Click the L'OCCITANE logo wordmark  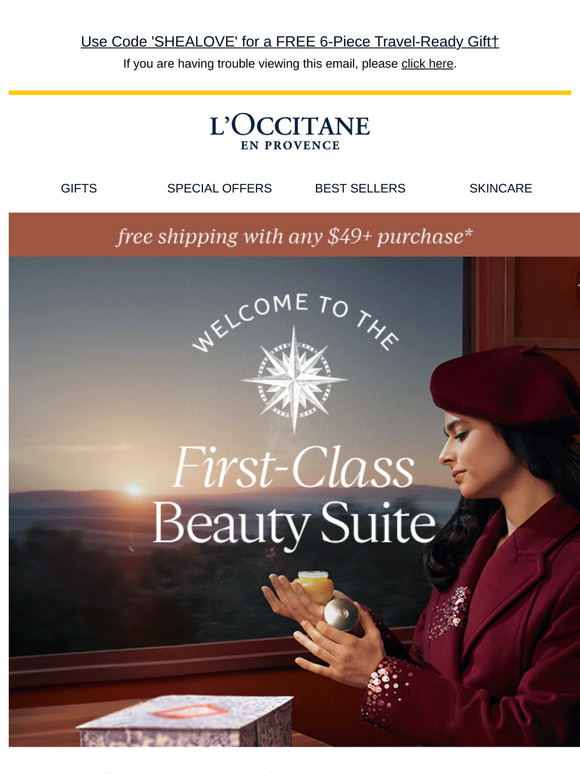290,126
